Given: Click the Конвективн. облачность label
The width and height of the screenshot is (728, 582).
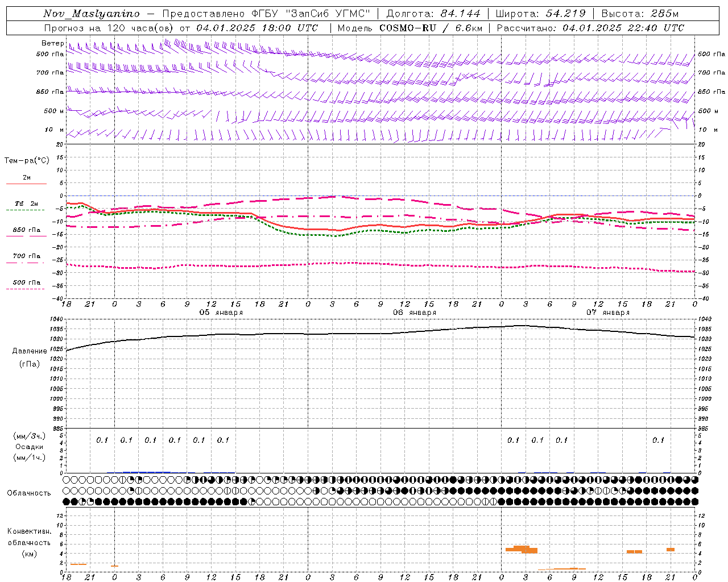Looking at the screenshot, I should pos(30,537).
